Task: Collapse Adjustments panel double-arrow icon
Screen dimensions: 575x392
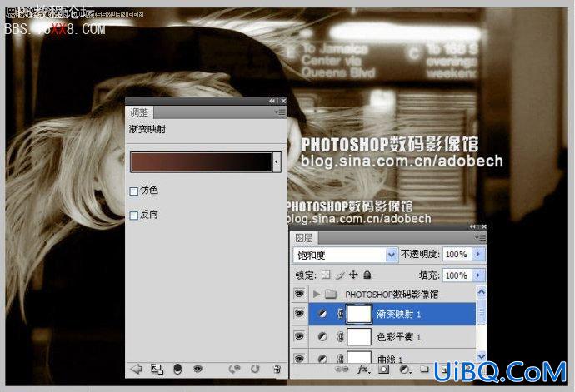Action: [x=272, y=101]
